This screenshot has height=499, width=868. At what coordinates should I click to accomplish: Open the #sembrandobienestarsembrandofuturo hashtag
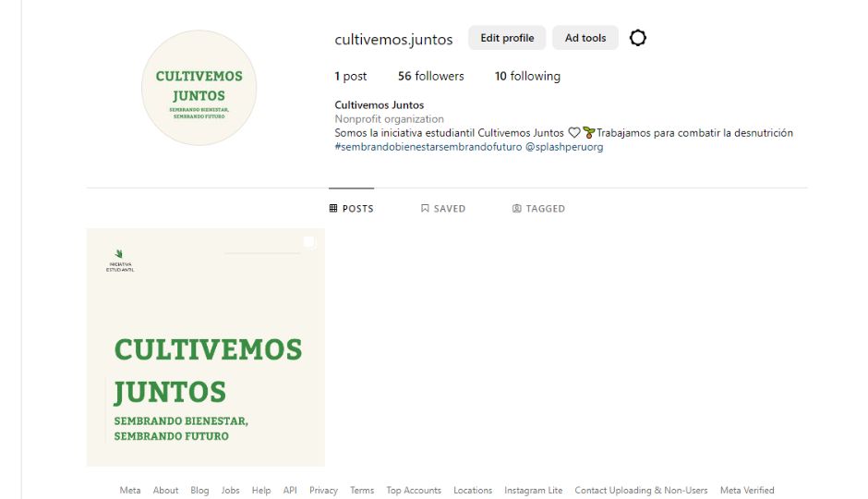click(x=428, y=147)
